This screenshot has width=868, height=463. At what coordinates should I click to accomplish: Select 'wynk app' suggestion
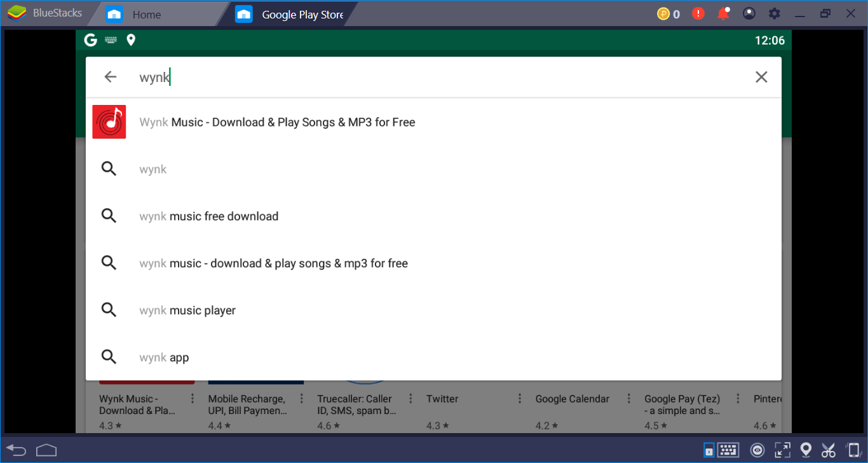point(433,357)
